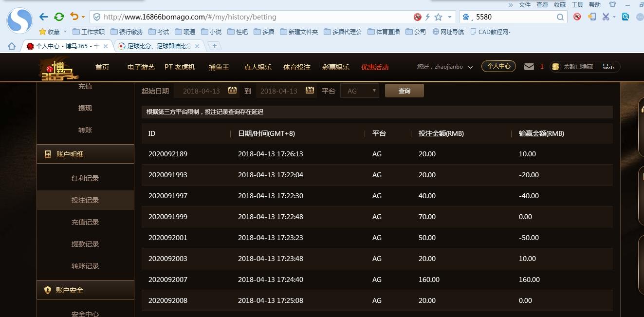Image resolution: width=644 pixels, height=317 pixels.
Task: Open the 体育投注 navigation menu item
Action: click(x=296, y=67)
